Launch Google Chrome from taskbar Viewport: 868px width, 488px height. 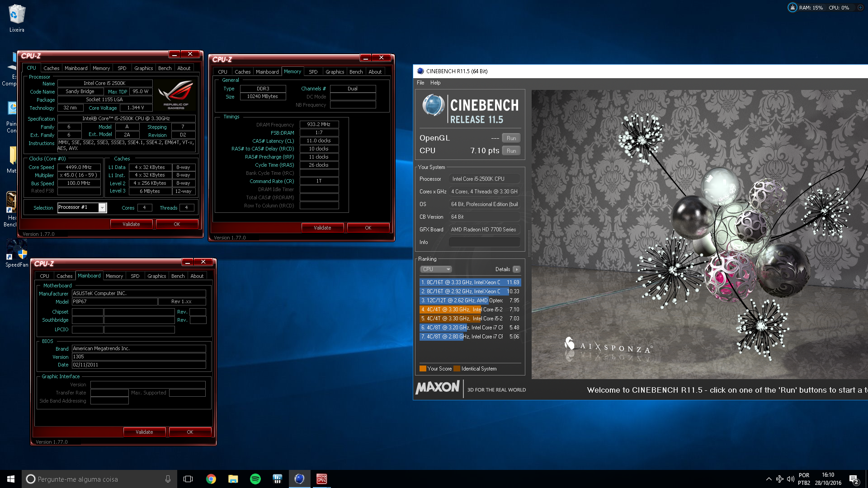pos(211,479)
